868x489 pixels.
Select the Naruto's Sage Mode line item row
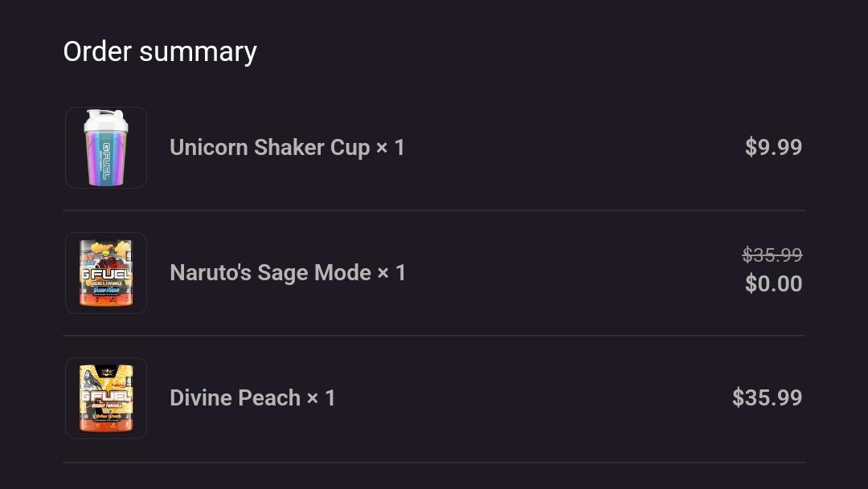coord(434,272)
